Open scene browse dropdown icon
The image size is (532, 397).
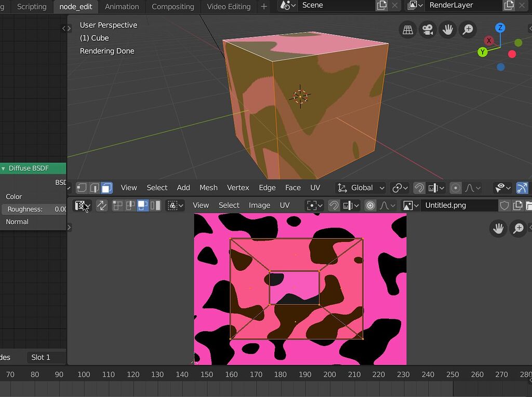click(x=288, y=5)
